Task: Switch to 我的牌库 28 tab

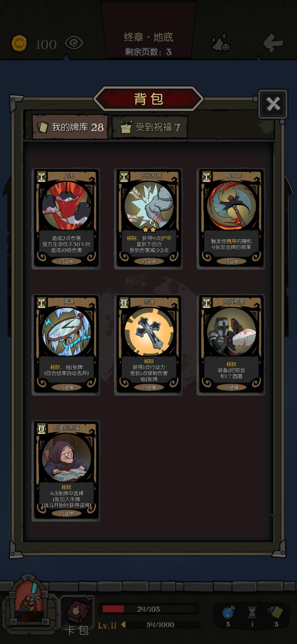Action: tap(70, 127)
